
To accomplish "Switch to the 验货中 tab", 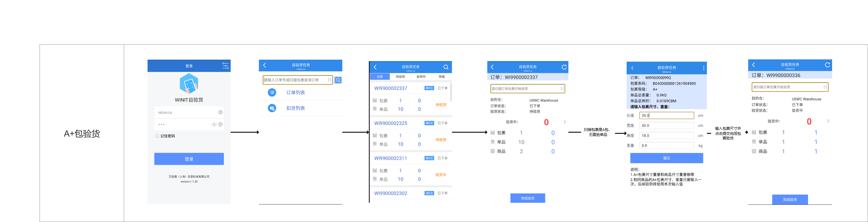I will point(421,77).
